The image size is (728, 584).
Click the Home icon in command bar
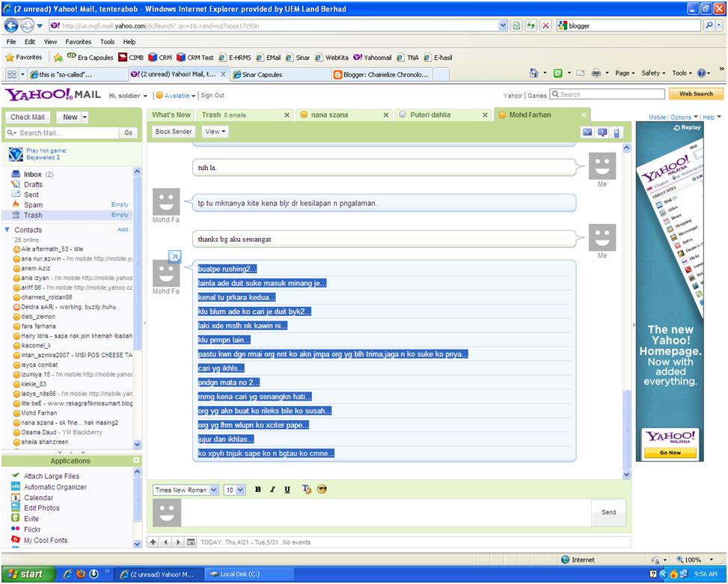point(534,73)
